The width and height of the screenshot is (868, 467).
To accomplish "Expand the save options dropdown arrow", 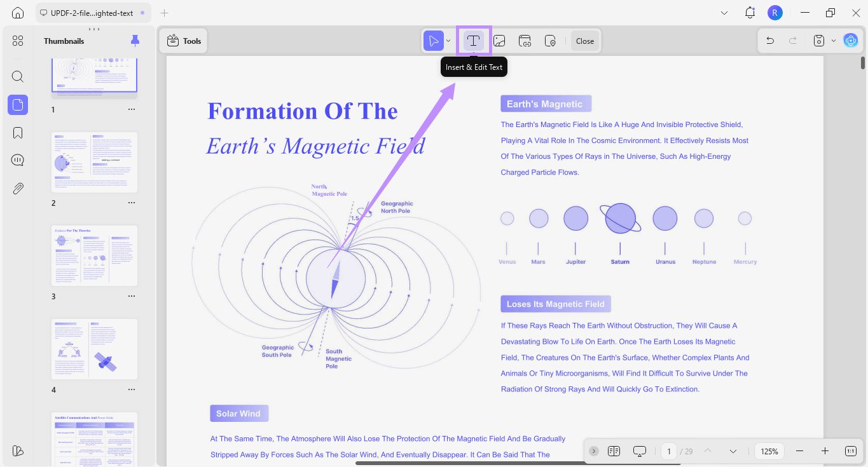I will (x=834, y=41).
